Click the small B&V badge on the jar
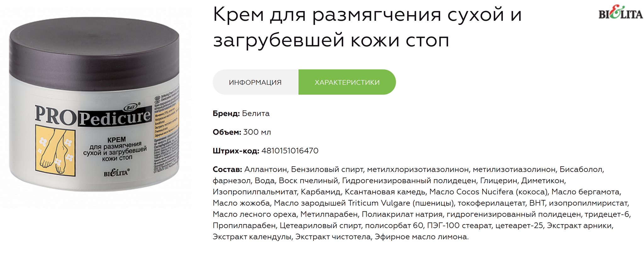644x255 pixels. tap(131, 107)
